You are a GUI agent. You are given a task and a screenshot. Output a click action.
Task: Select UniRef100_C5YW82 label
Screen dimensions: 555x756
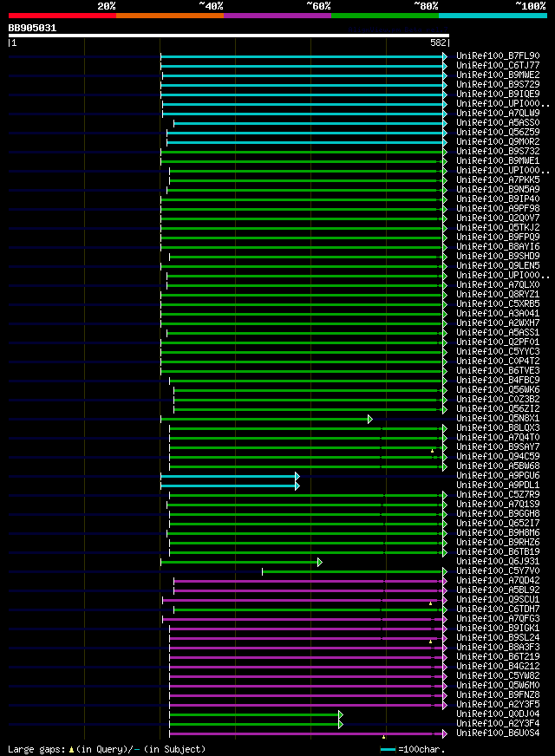(x=498, y=676)
